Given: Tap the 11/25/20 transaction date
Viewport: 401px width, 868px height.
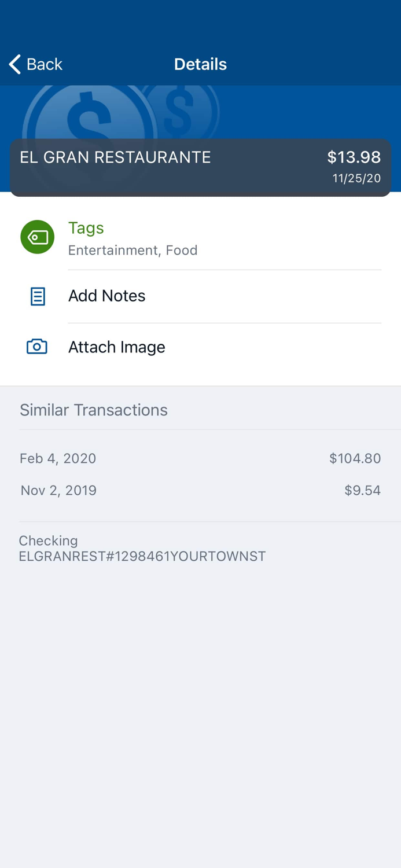Looking at the screenshot, I should point(356,178).
